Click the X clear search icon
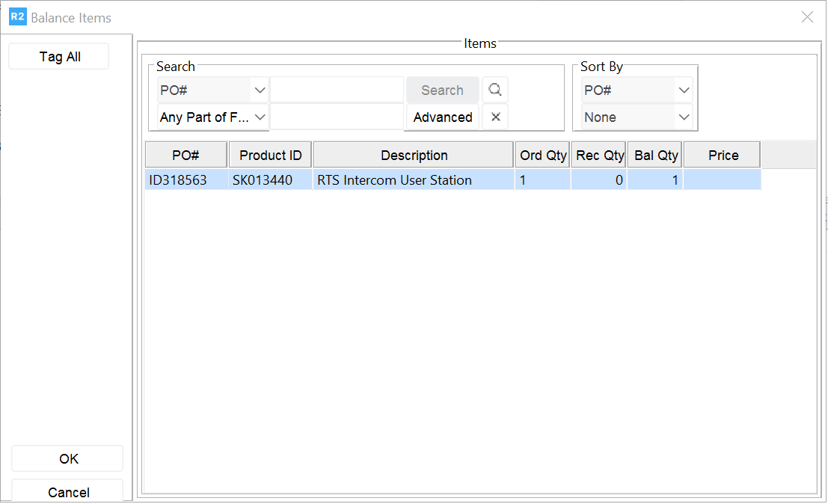The width and height of the screenshot is (828, 504). click(494, 117)
